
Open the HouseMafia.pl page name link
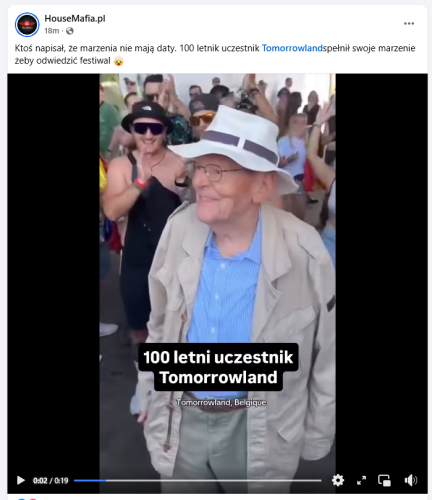point(75,19)
